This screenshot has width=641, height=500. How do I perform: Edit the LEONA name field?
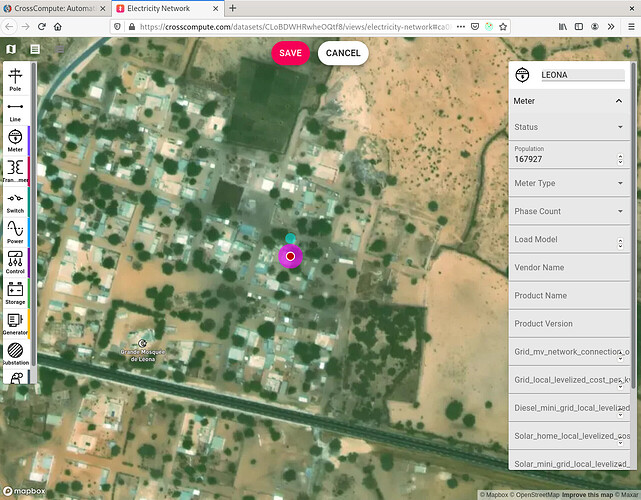(x=583, y=75)
